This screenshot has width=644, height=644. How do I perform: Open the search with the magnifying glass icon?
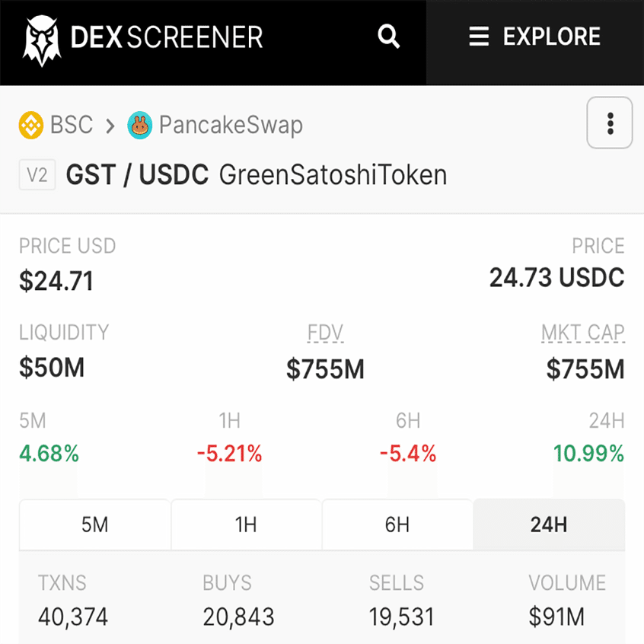point(388,36)
